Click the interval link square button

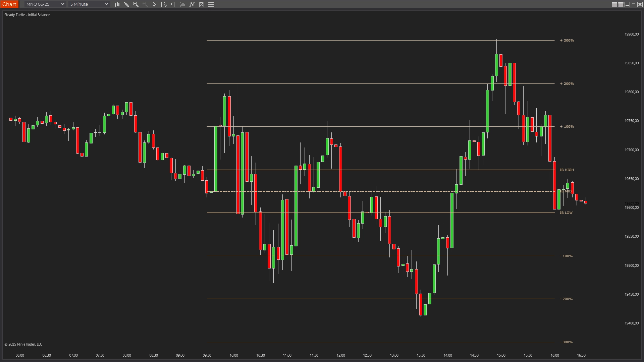point(621,4)
